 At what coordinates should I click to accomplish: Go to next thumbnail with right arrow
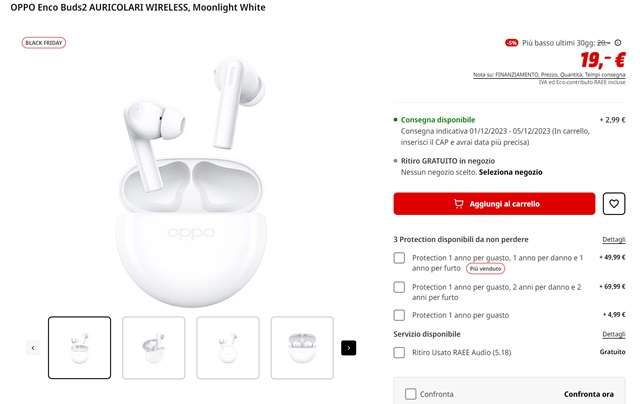pos(349,348)
